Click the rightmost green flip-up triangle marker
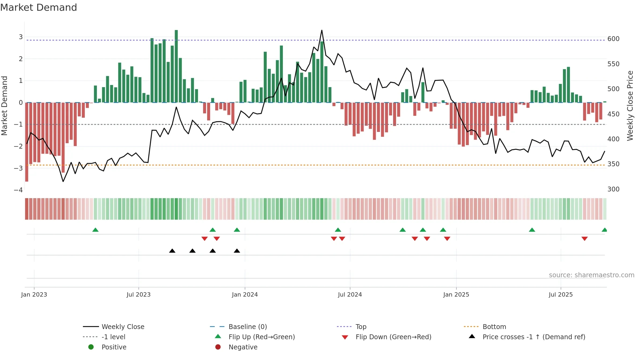644x362 pixels. coord(605,230)
